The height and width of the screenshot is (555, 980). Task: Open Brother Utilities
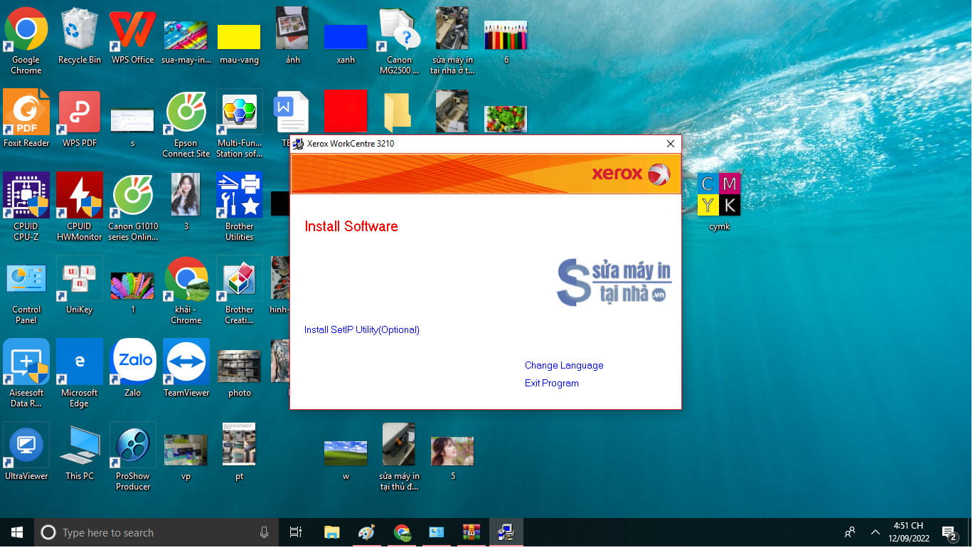click(x=239, y=195)
